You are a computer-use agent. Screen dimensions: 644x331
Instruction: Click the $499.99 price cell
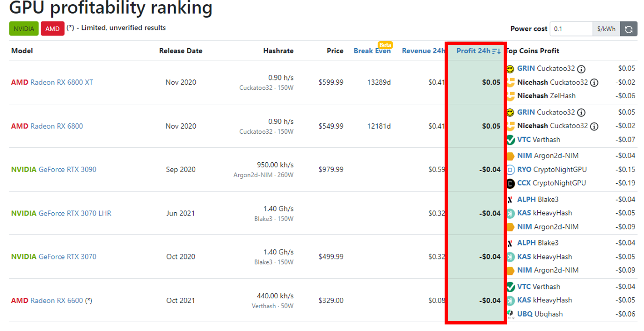tap(331, 257)
